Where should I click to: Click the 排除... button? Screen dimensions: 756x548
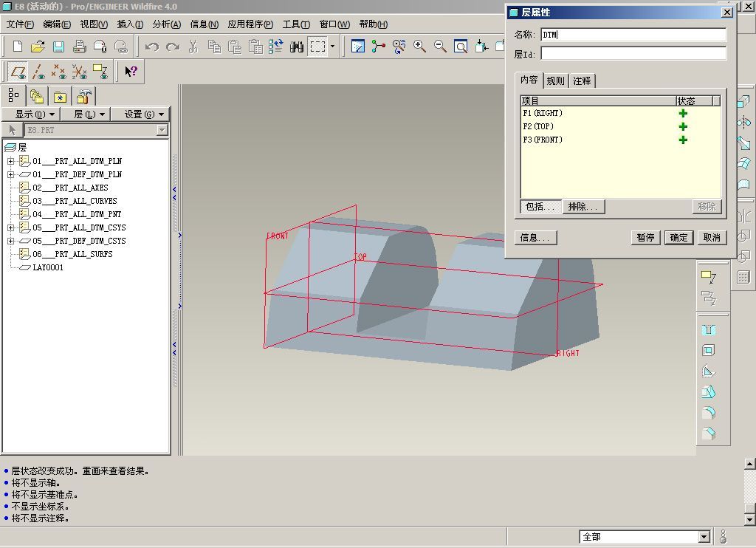[583, 207]
